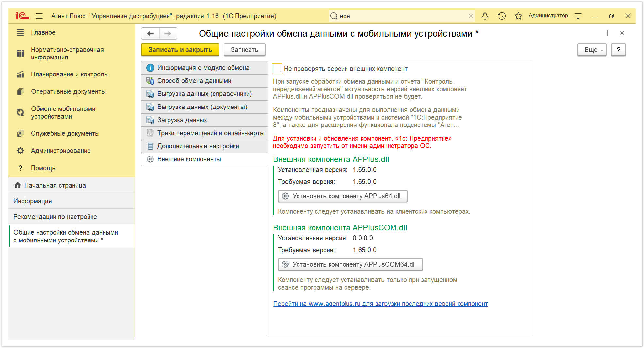
Task: Go forward with right arrow button
Action: coord(168,33)
